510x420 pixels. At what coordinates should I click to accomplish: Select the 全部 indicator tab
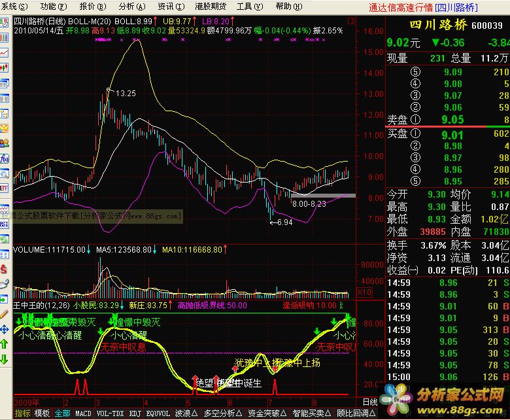pos(63,413)
